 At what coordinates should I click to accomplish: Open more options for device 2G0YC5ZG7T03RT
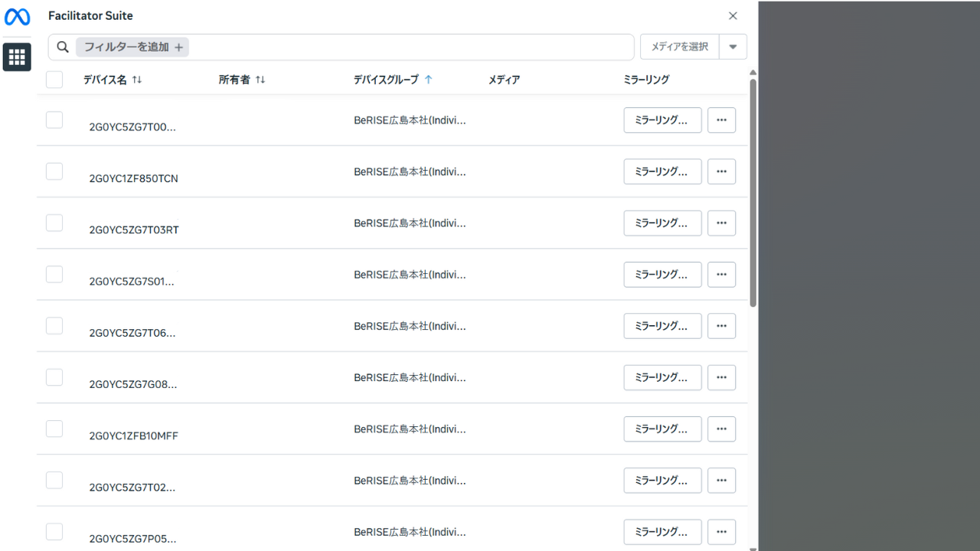pyautogui.click(x=721, y=223)
